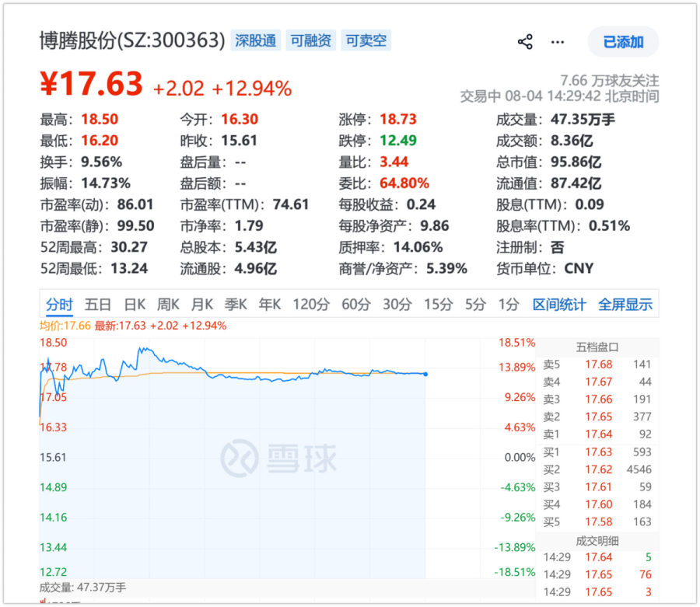This screenshot has width=700, height=607.
Task: Click the 买2 order row at 17.62
Action: coord(597,469)
